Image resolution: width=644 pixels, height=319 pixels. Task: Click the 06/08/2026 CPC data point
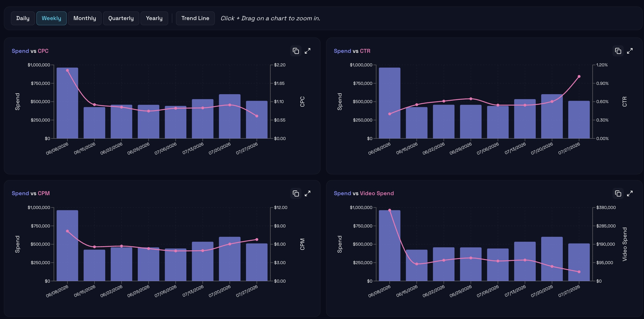pos(67,70)
